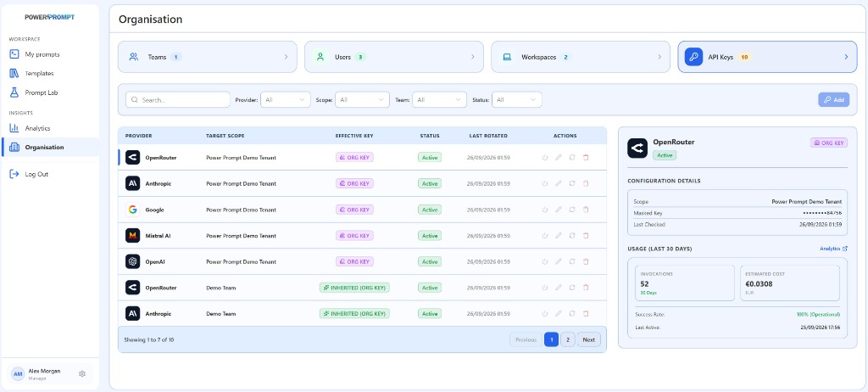
Task: Delete the Anthropic Demo Team key
Action: (x=586, y=314)
